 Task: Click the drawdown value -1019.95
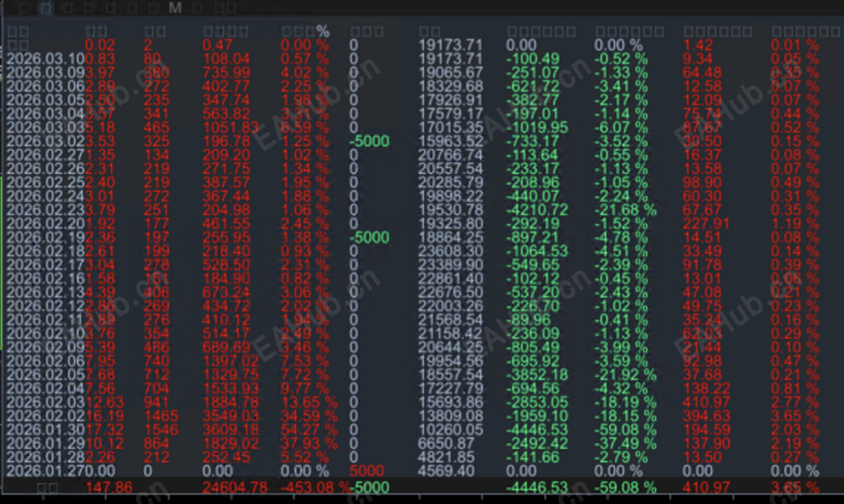[536, 127]
